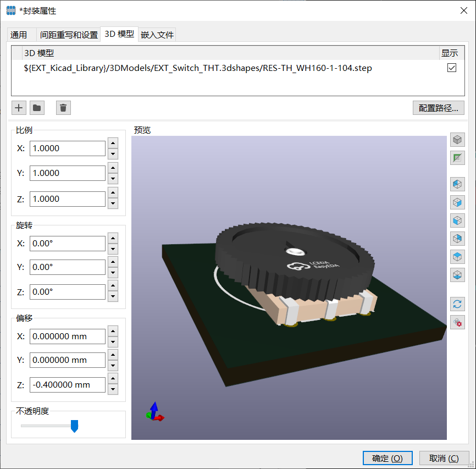Decrease the rotation Z value with down arrow
This screenshot has height=469, width=476.
point(113,297)
